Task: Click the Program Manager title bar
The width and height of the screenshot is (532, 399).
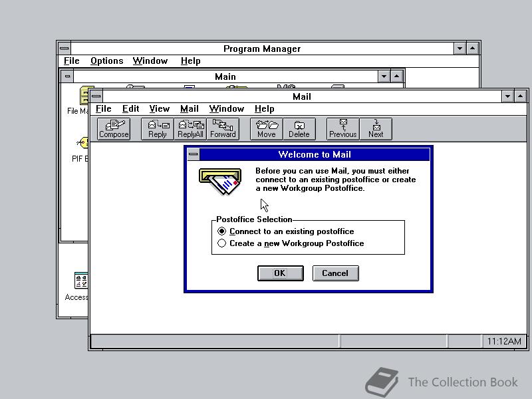Action: point(262,49)
